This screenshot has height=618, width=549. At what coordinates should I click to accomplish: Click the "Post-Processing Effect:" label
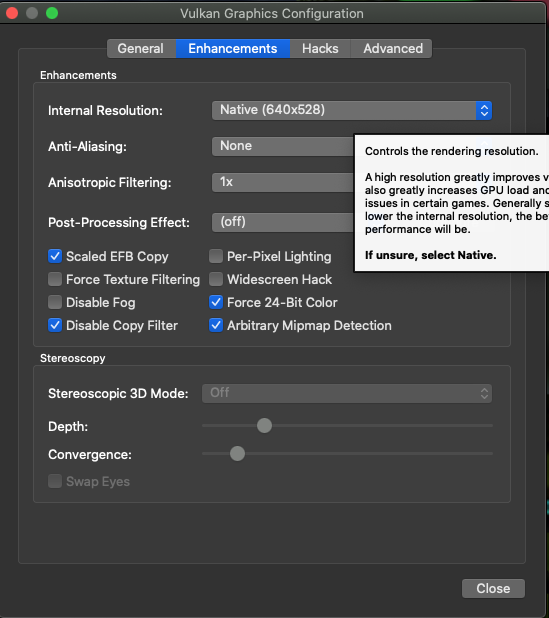coord(119,222)
